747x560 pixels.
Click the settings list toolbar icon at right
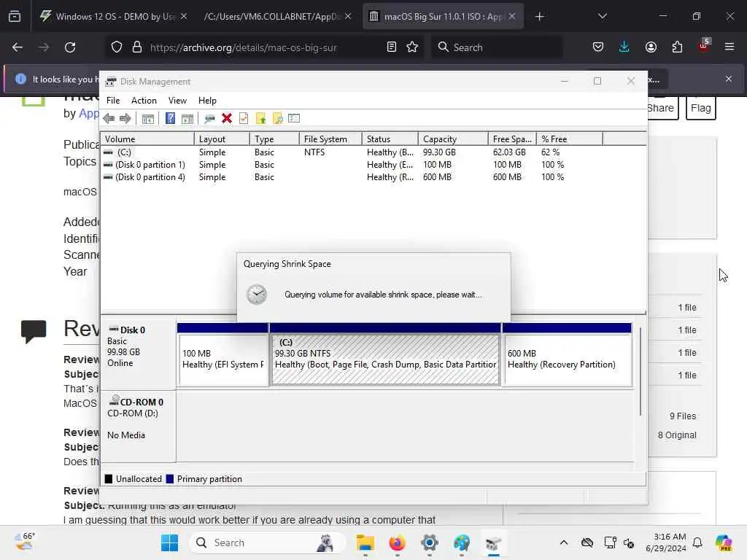coord(294,118)
